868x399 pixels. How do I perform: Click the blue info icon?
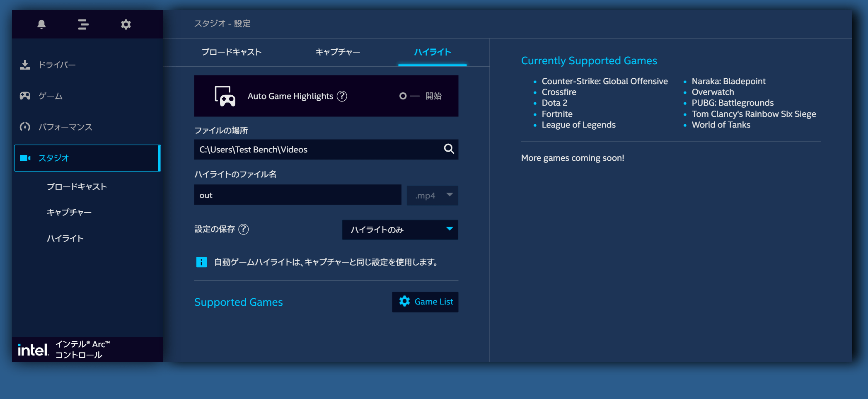pos(201,262)
